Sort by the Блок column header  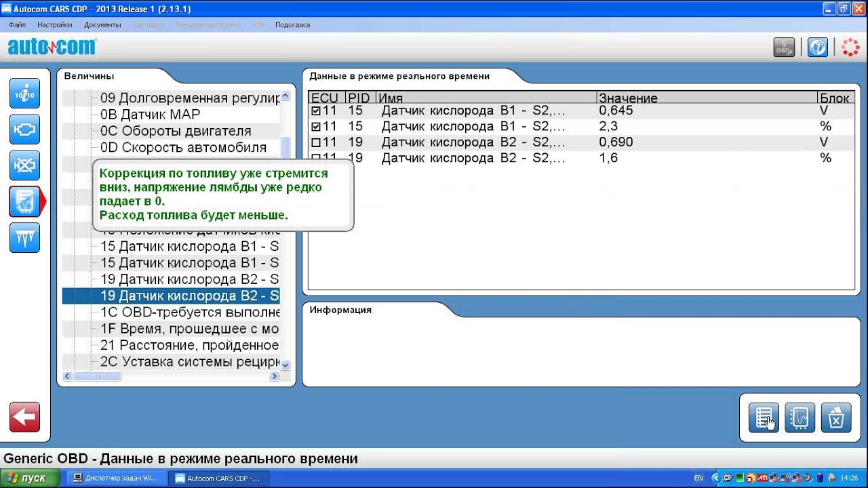click(835, 98)
